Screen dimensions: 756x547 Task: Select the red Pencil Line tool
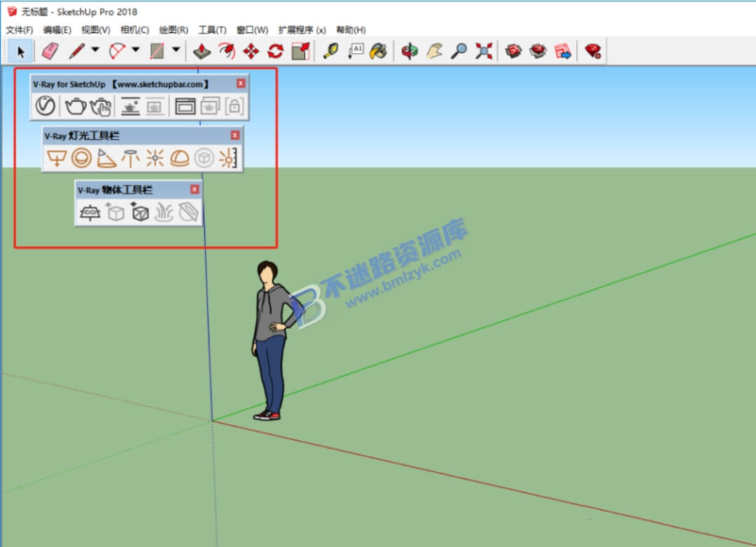[77, 51]
